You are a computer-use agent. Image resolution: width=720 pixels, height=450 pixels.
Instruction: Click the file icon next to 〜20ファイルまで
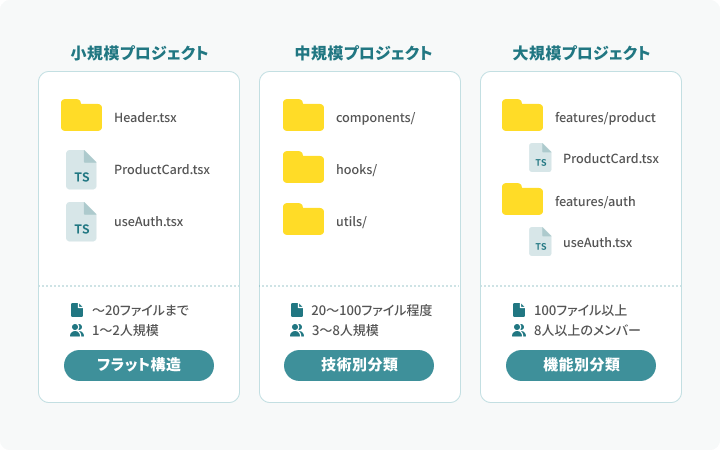pyautogui.click(x=77, y=310)
